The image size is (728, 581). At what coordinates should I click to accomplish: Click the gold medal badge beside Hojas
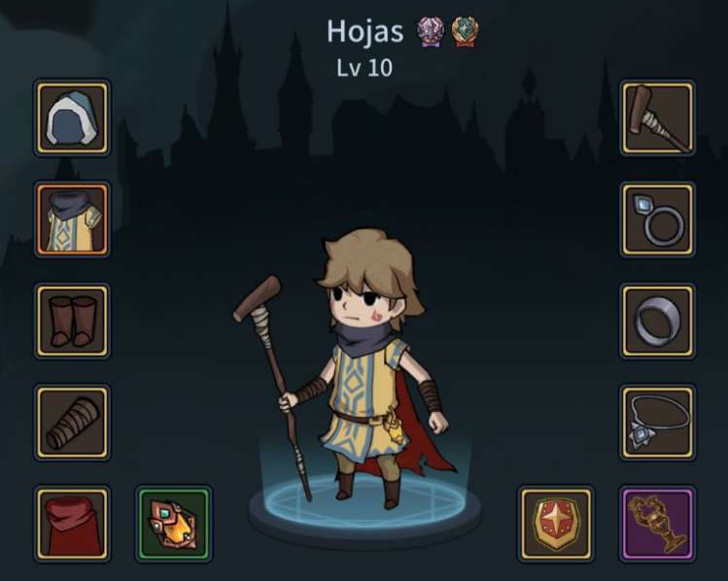[x=466, y=31]
